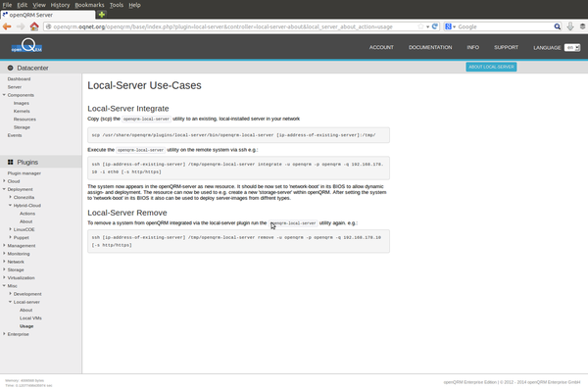Expand the Management node
Image resolution: width=588 pixels, height=389 pixels.
4,245
